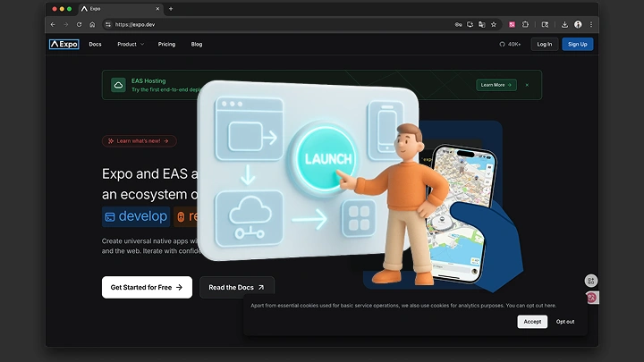Viewport: 644px width, 362px height.
Task: Click the LAUNCH button in the video overlay
Action: [326, 159]
